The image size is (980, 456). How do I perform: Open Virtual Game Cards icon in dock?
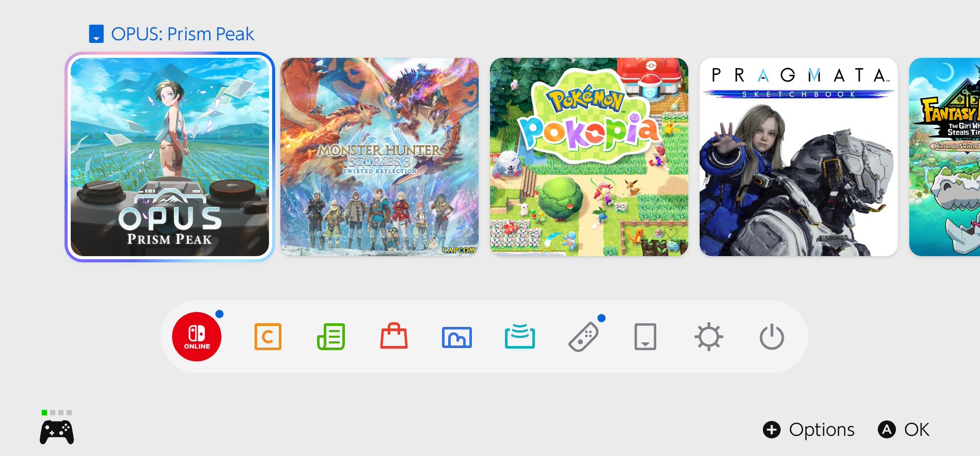click(645, 337)
